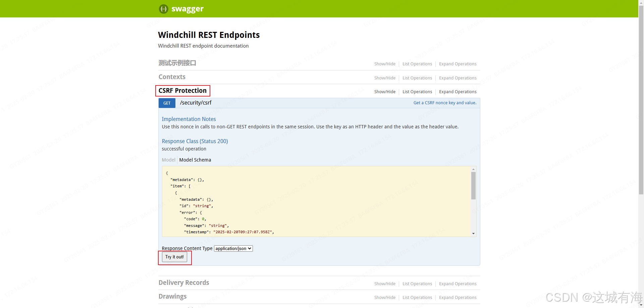Viewport: 644px width, 308px height.
Task: Open the 测试示例接口 section heading
Action: (177, 63)
